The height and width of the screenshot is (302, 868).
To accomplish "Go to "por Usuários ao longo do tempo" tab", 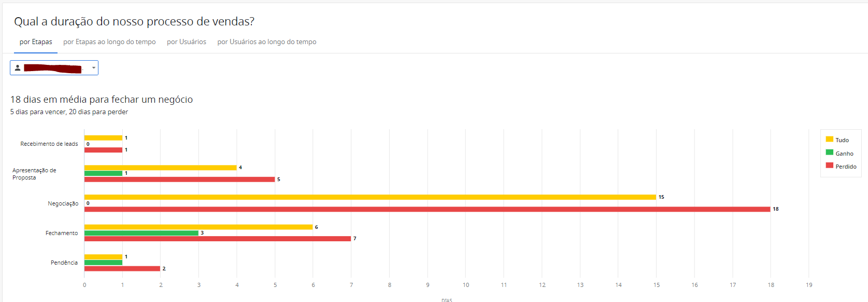I will [x=267, y=42].
